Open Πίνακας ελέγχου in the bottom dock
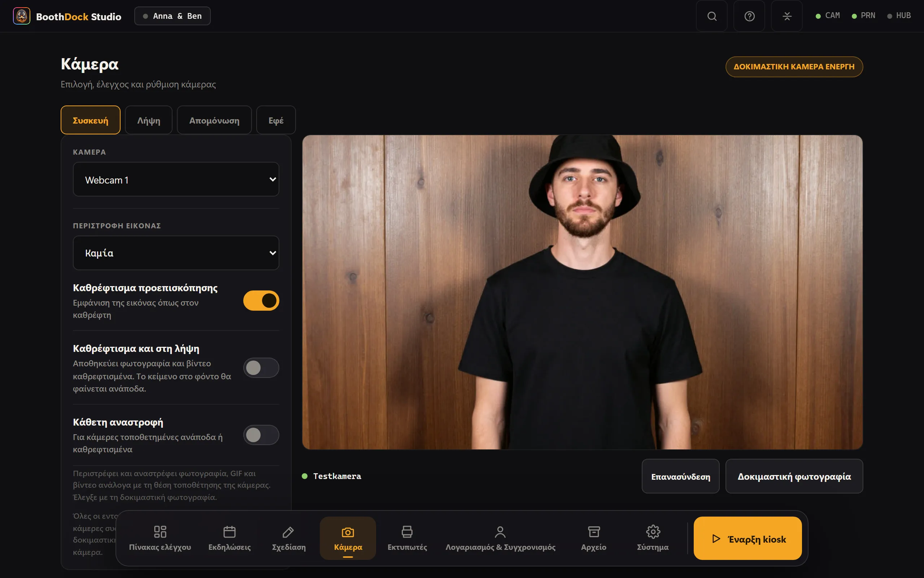This screenshot has width=924, height=578. click(x=160, y=538)
